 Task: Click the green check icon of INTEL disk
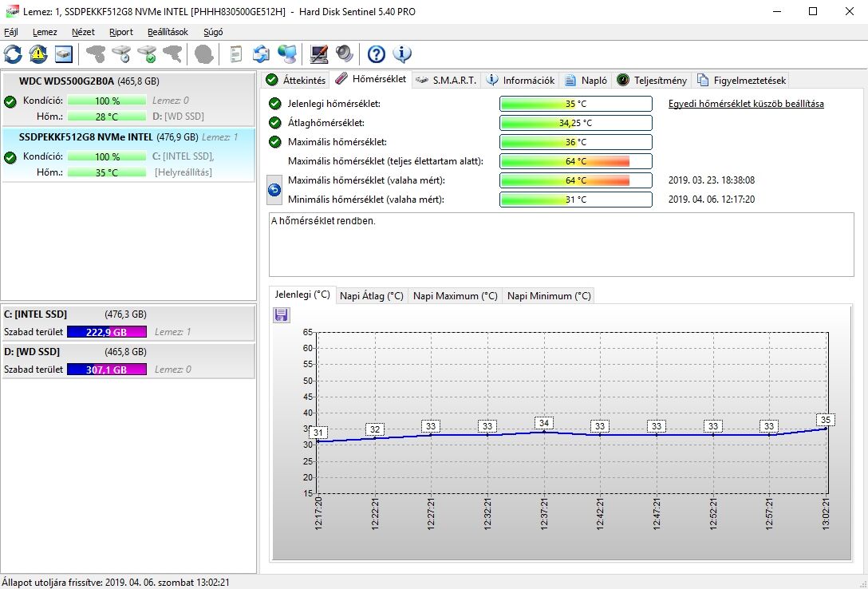[10, 158]
